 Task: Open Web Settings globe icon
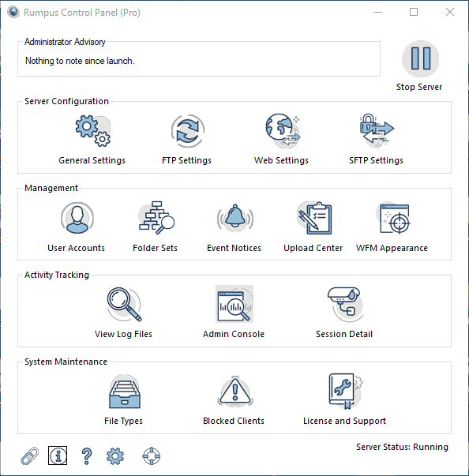point(283,131)
